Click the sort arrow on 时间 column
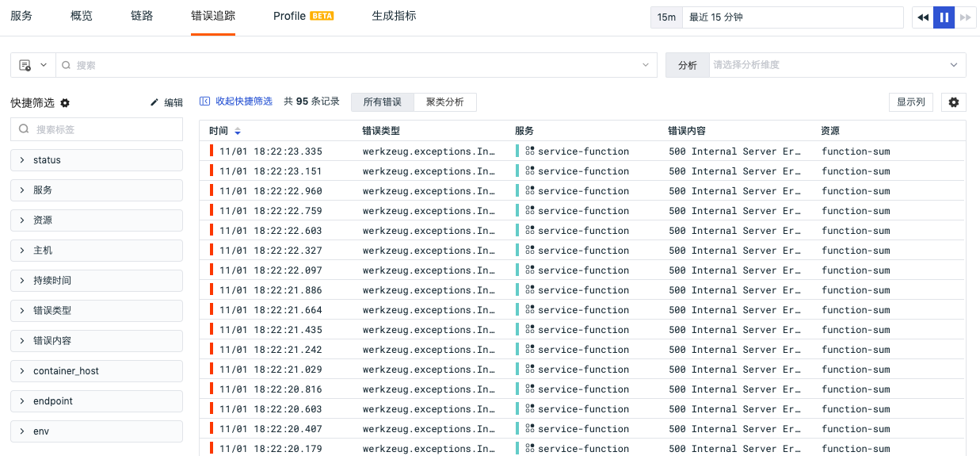 [x=238, y=131]
